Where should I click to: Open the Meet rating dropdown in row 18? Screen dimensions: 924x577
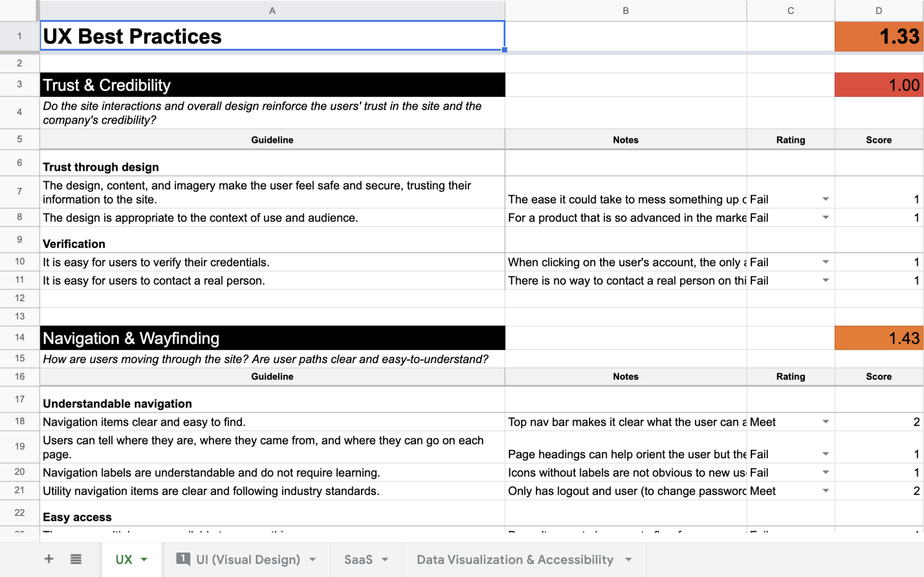[826, 422]
